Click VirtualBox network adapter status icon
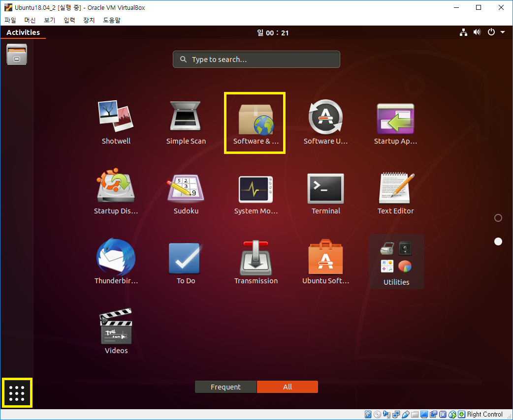 [x=396, y=415]
